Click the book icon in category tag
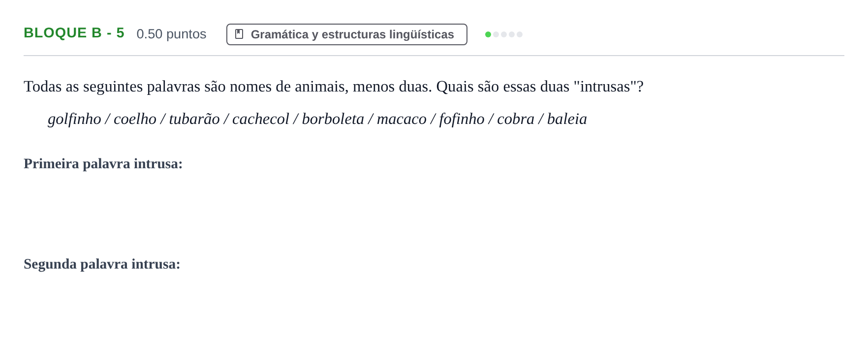The width and height of the screenshot is (868, 364). coord(239,34)
